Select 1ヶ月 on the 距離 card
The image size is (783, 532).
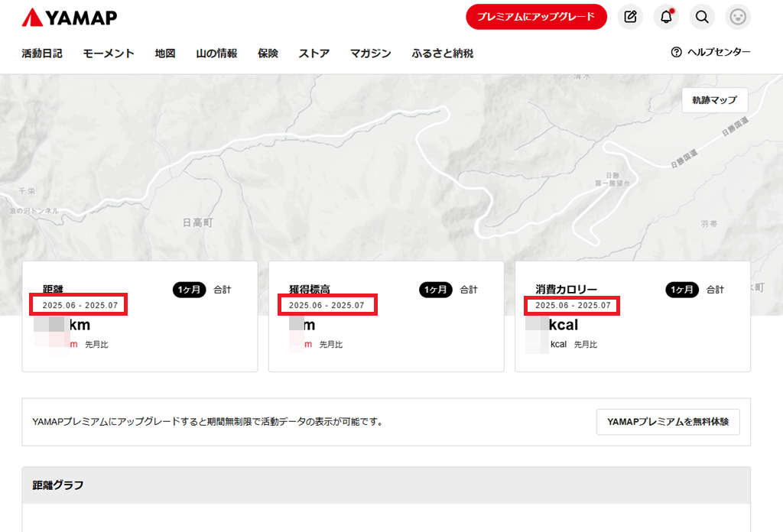click(x=190, y=290)
